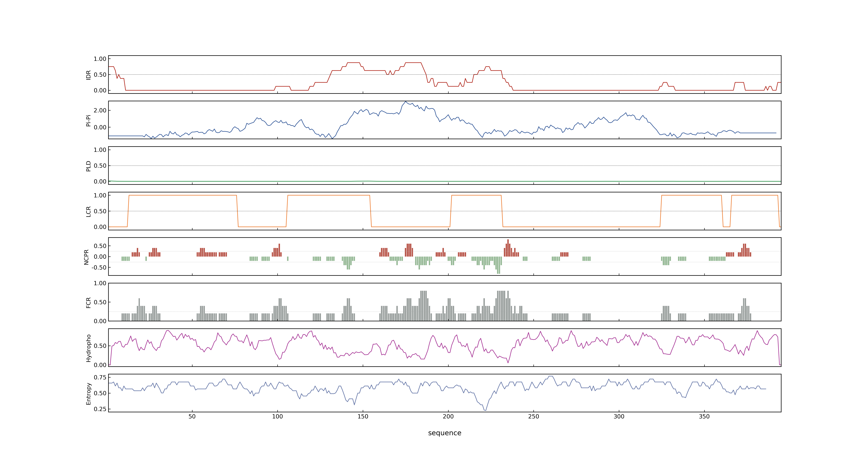Click x-axis tick label 100
This screenshot has height=463, width=868.
coord(277,416)
